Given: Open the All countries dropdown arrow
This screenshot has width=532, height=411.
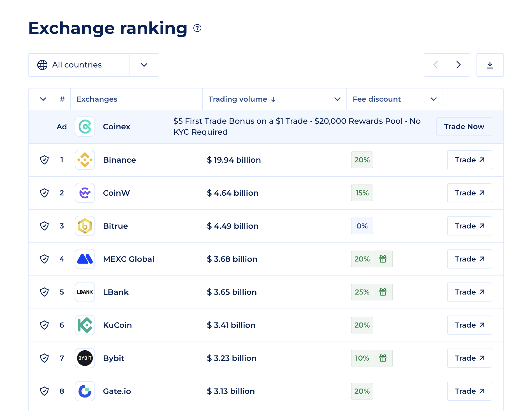Looking at the screenshot, I should click(144, 65).
